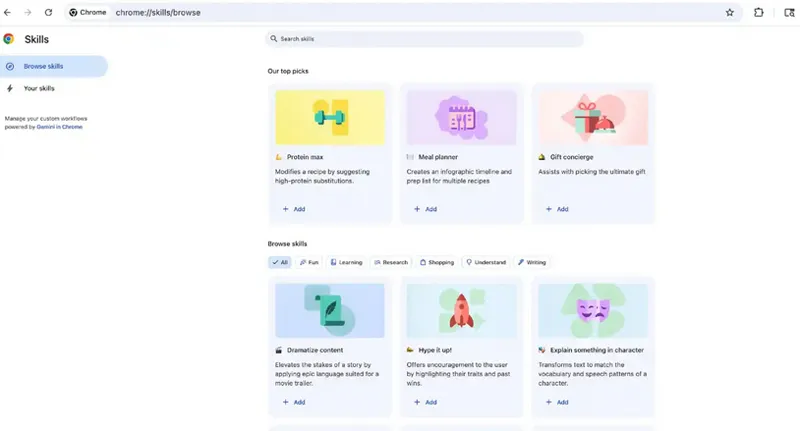Filter skills by Research
This screenshot has height=431, width=800.
(x=391, y=262)
